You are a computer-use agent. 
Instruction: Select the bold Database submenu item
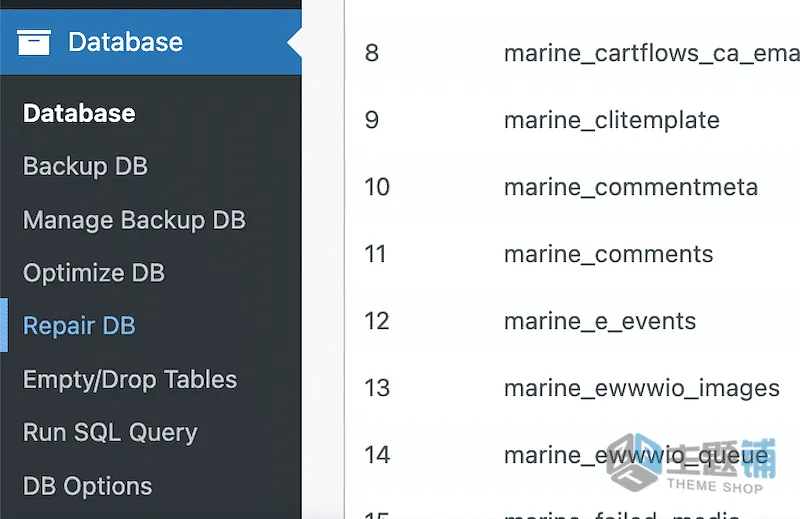click(79, 113)
